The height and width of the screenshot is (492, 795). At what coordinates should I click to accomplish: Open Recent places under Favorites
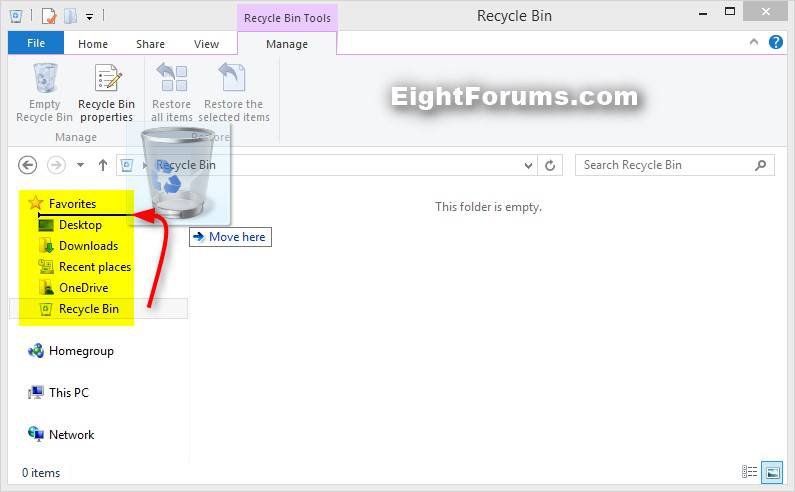95,267
